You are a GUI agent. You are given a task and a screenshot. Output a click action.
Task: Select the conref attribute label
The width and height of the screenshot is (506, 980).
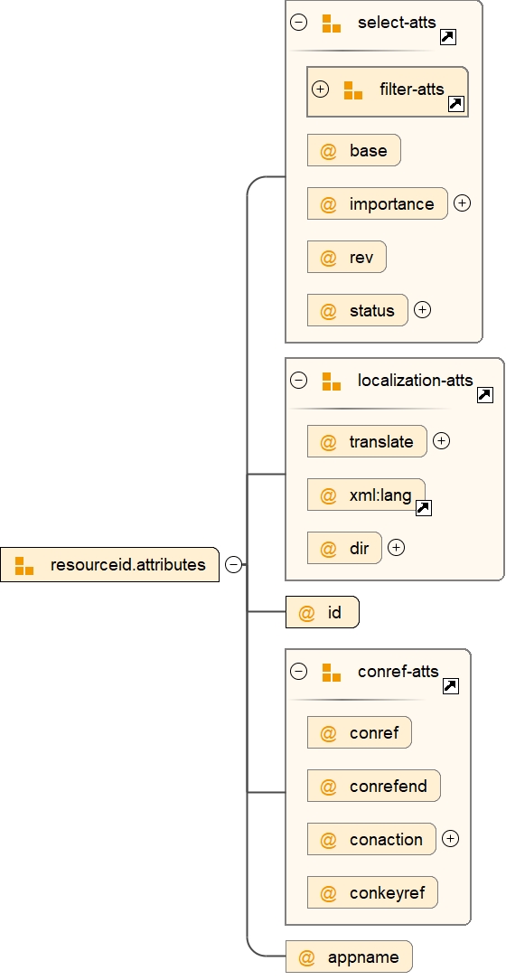tap(373, 732)
